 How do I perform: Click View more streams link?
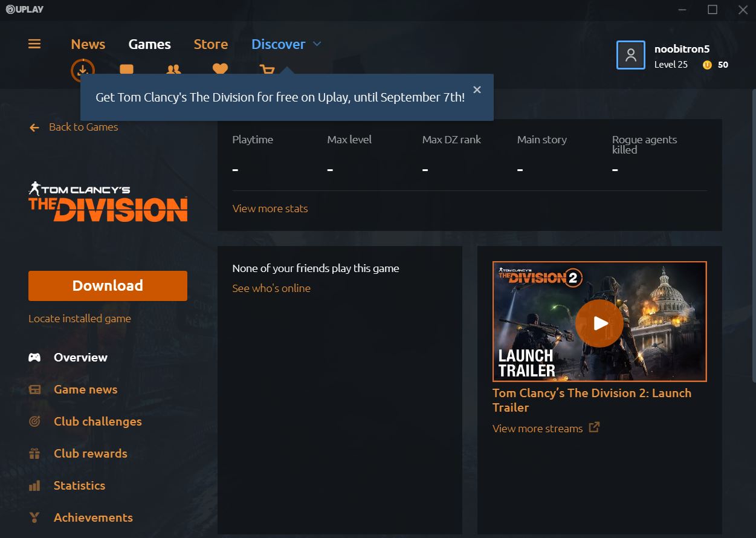[537, 429]
